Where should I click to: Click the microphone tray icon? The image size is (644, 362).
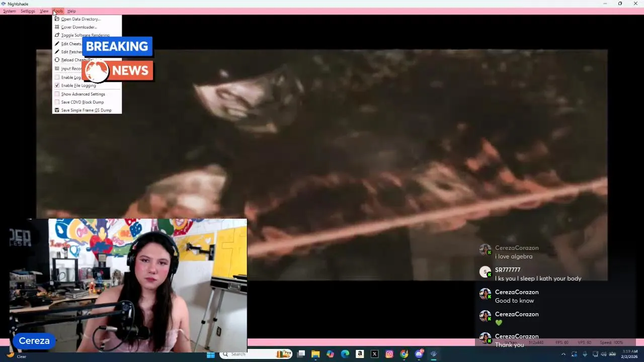(586, 354)
